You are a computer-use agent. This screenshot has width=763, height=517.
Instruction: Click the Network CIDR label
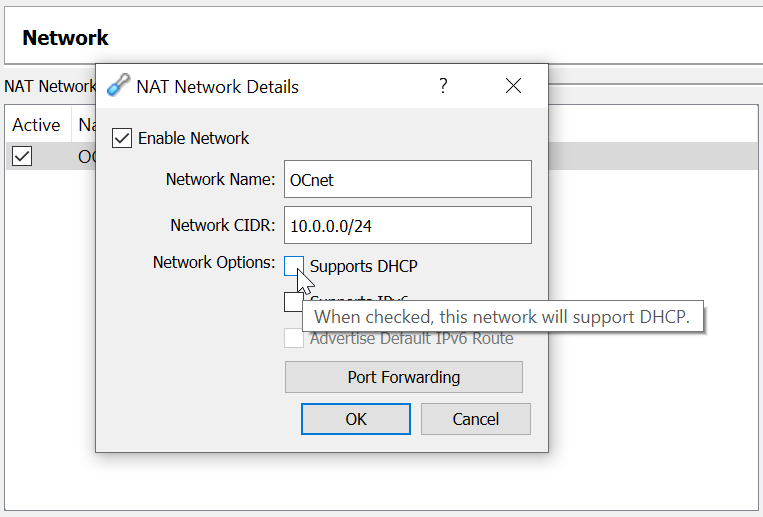(222, 226)
